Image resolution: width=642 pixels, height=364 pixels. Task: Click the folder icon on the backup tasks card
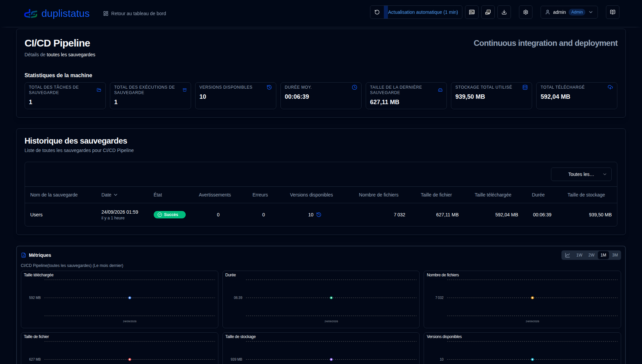(x=99, y=90)
